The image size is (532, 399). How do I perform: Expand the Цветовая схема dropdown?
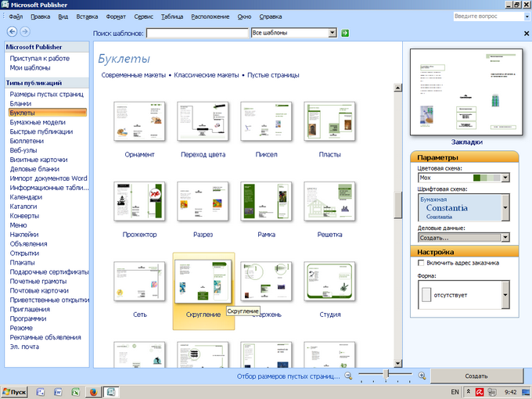(x=505, y=178)
